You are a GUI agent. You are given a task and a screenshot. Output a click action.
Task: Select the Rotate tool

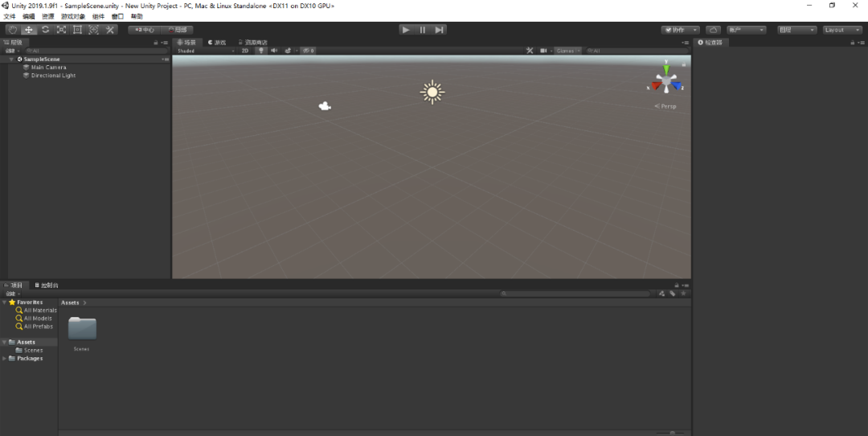click(45, 30)
